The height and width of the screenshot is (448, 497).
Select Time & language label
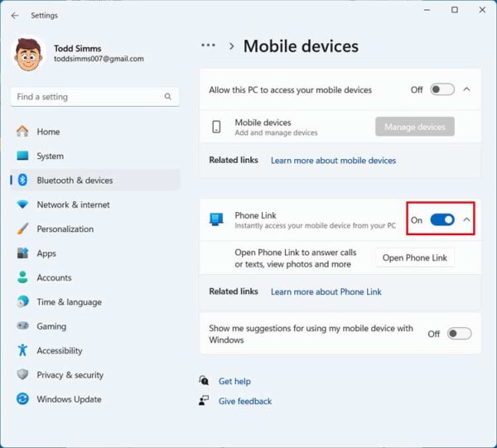[69, 302]
